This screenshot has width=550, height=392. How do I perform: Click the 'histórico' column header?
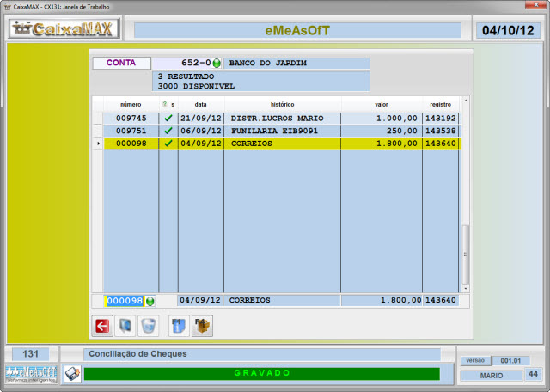[282, 104]
